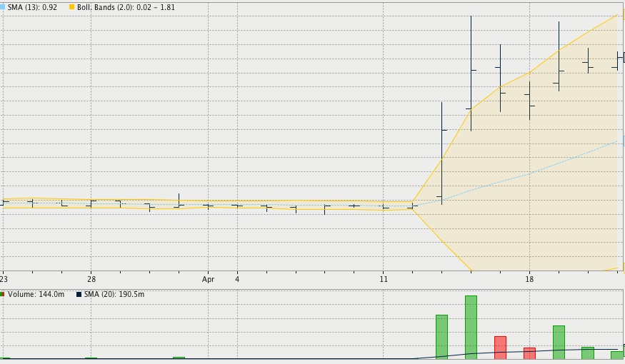Click the Volume red-green legend icon
This screenshot has width=625, height=364.
tap(2, 294)
